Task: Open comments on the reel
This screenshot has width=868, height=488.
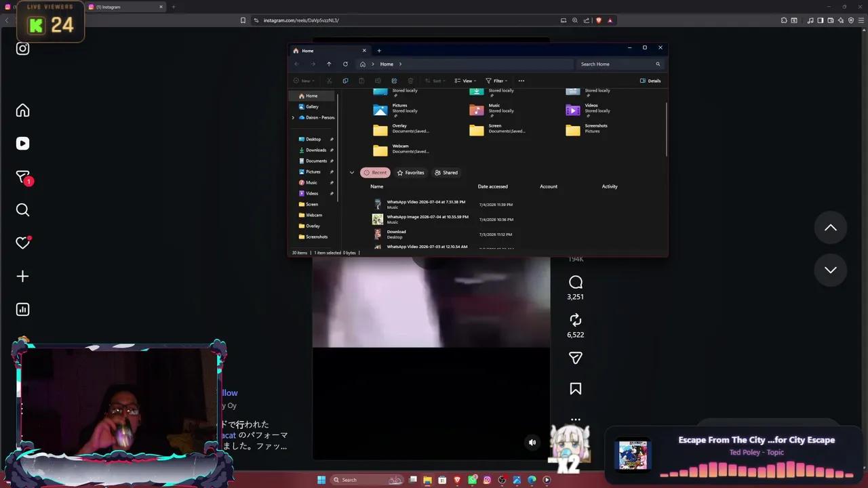Action: click(576, 282)
